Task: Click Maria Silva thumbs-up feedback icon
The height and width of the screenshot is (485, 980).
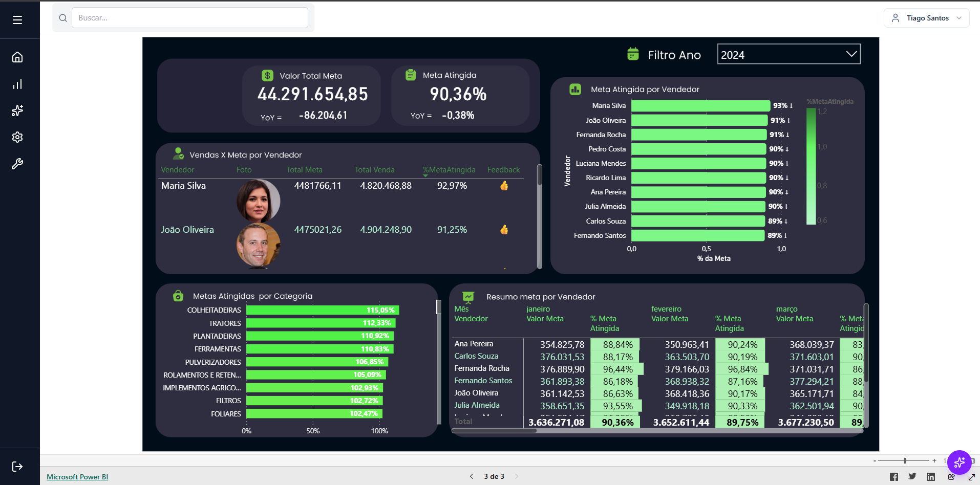Action: pos(504,186)
